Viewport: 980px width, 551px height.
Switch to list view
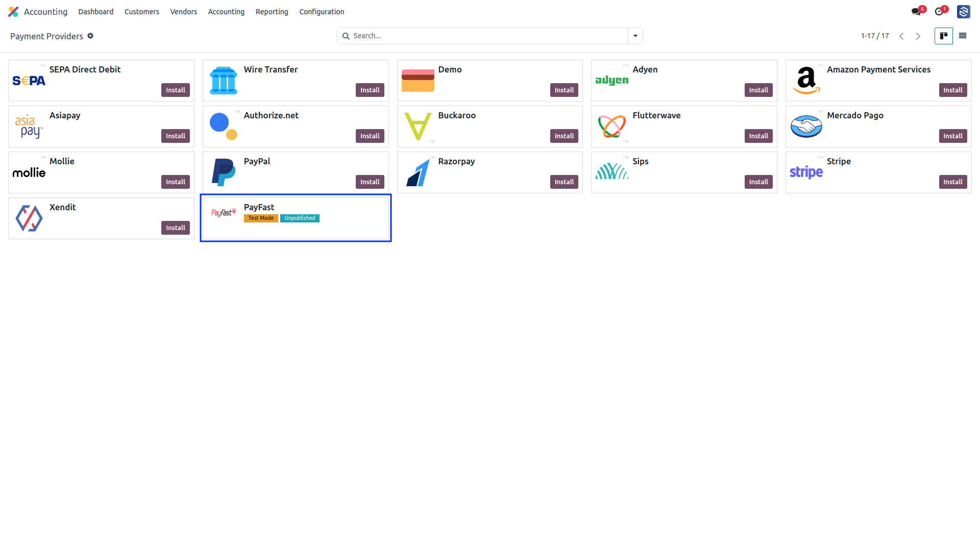[963, 36]
